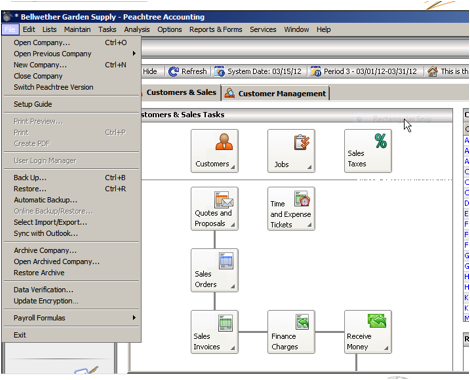Select Switch Peachtree Version entry
This screenshot has height=380, width=470.
tap(71, 87)
